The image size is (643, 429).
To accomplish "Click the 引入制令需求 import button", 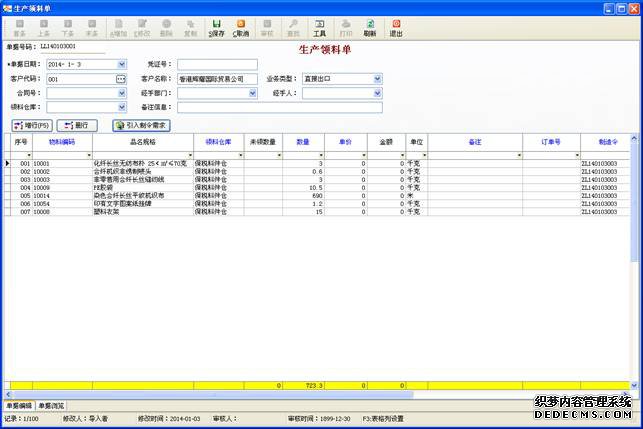I will coord(140,125).
